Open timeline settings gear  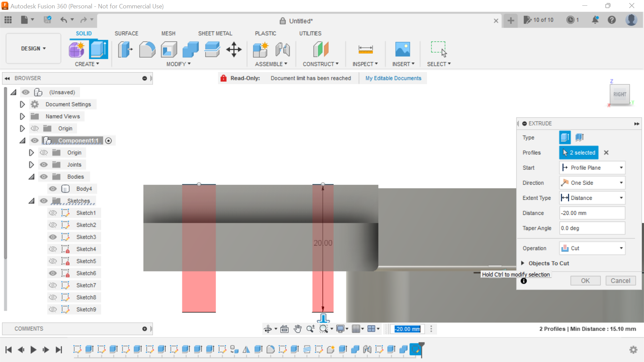click(x=633, y=350)
